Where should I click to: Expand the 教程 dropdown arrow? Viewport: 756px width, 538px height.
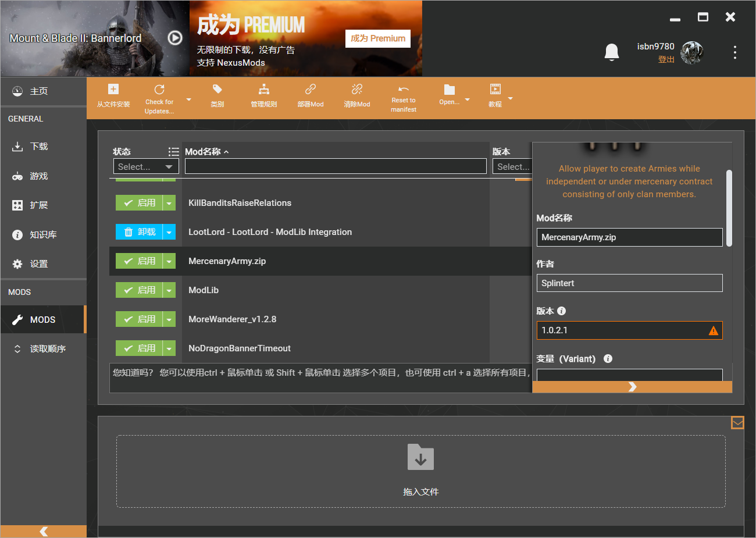(511, 99)
